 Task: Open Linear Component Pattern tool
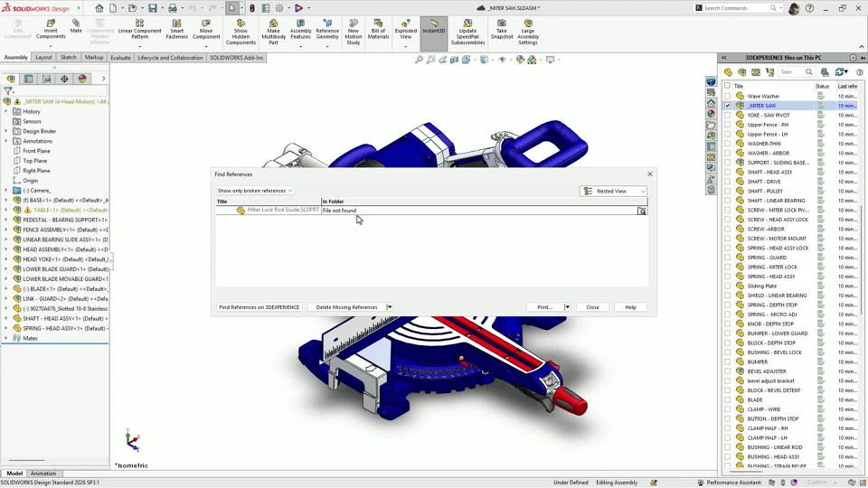click(x=139, y=29)
